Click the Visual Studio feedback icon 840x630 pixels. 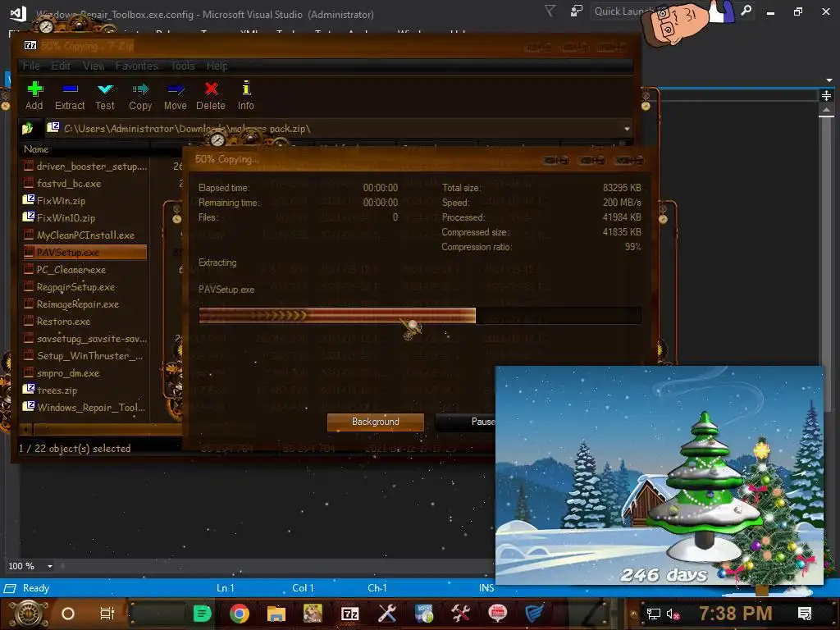click(577, 11)
